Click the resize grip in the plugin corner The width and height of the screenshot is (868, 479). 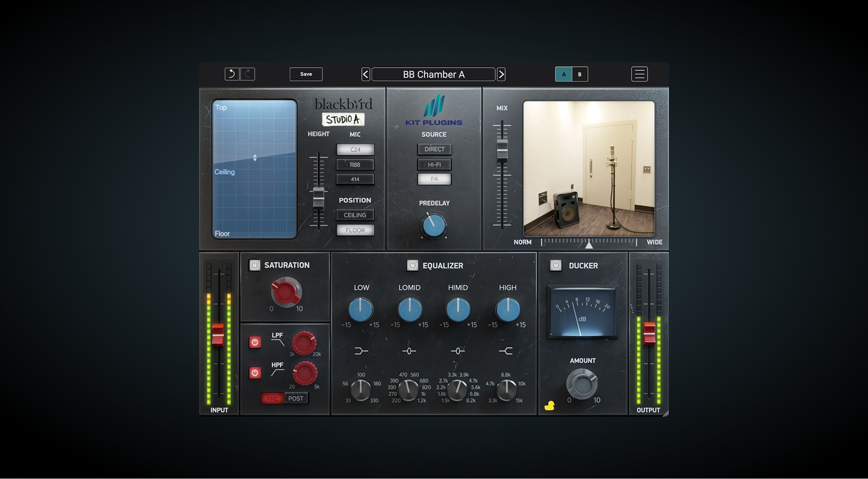(665, 413)
